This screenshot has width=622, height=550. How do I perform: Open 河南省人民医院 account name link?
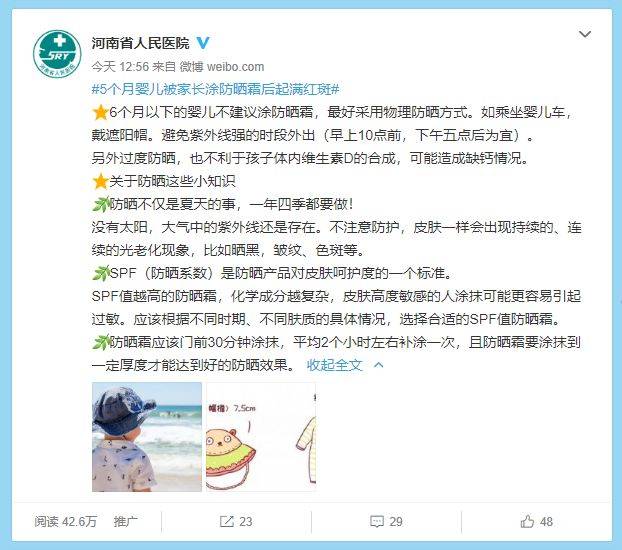pos(140,43)
